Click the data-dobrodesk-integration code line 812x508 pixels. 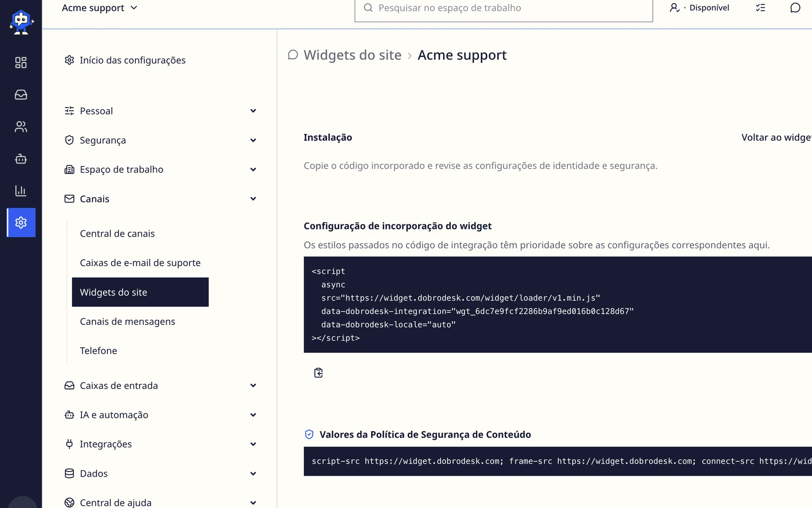[x=477, y=311]
